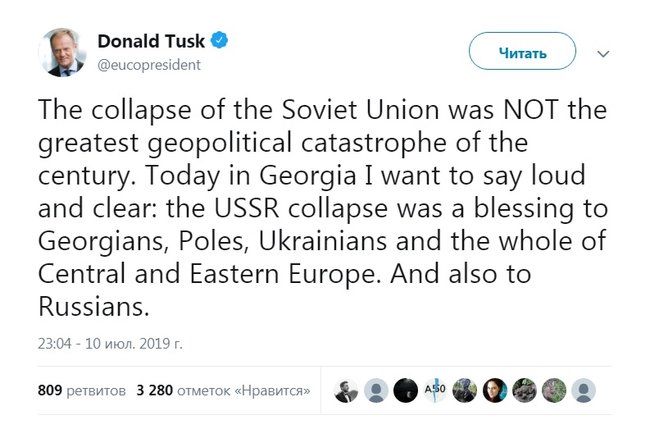
Task: Click the first gray default liker avatar
Action: click(376, 390)
